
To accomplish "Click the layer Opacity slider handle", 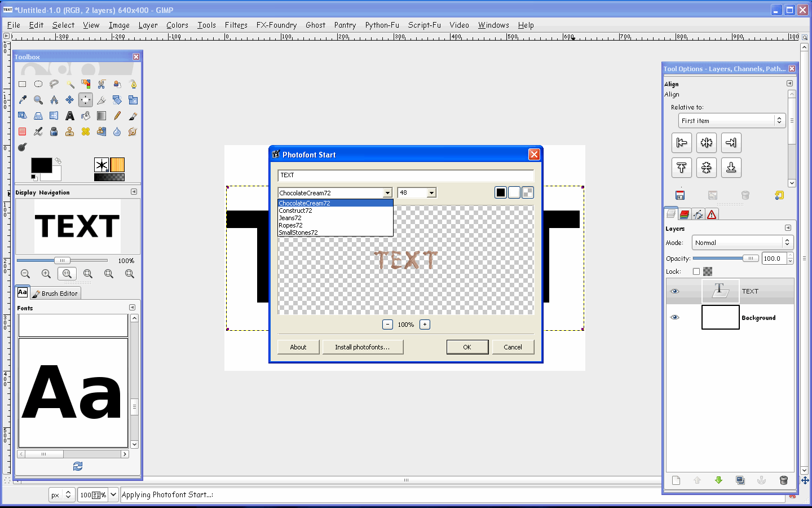I will pyautogui.click(x=751, y=259).
